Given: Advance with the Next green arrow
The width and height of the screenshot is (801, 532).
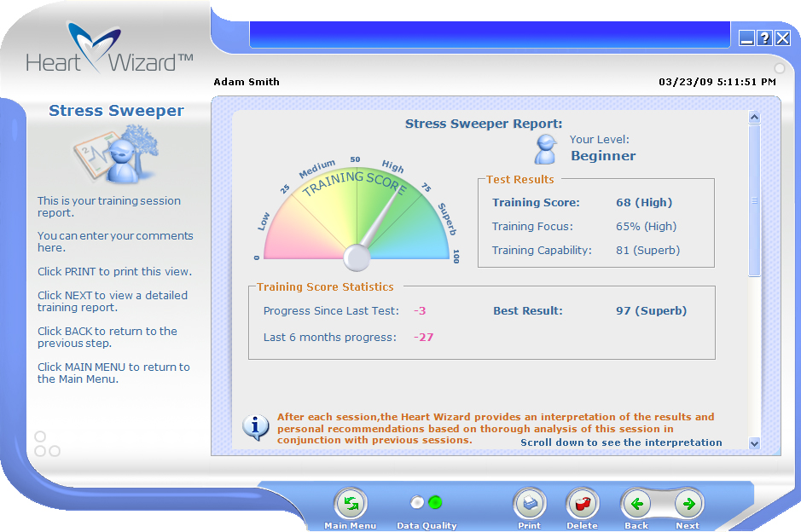Looking at the screenshot, I should pos(688,505).
